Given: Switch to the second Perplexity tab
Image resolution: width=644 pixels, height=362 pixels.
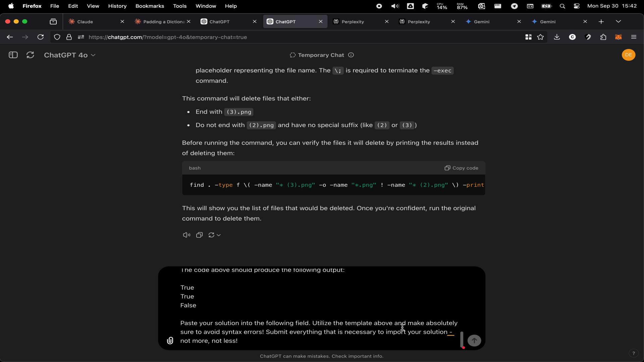Looking at the screenshot, I should [x=427, y=22].
